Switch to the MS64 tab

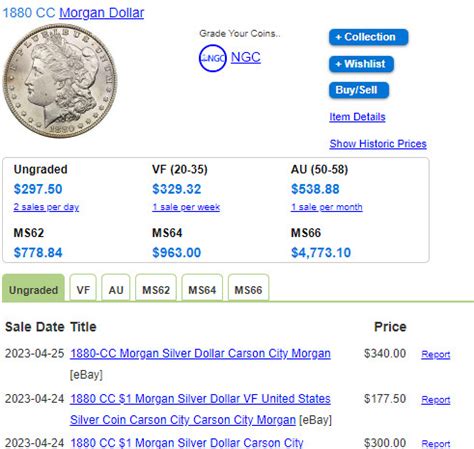[x=202, y=289]
